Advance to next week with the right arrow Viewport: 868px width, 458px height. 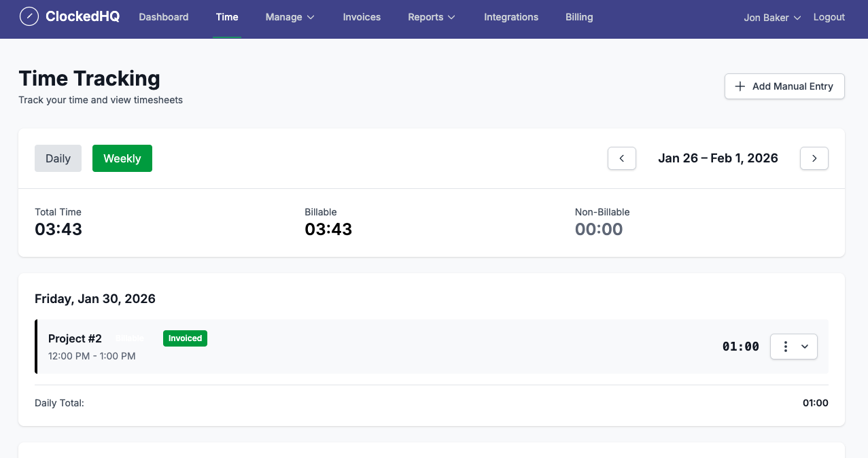[x=814, y=158]
